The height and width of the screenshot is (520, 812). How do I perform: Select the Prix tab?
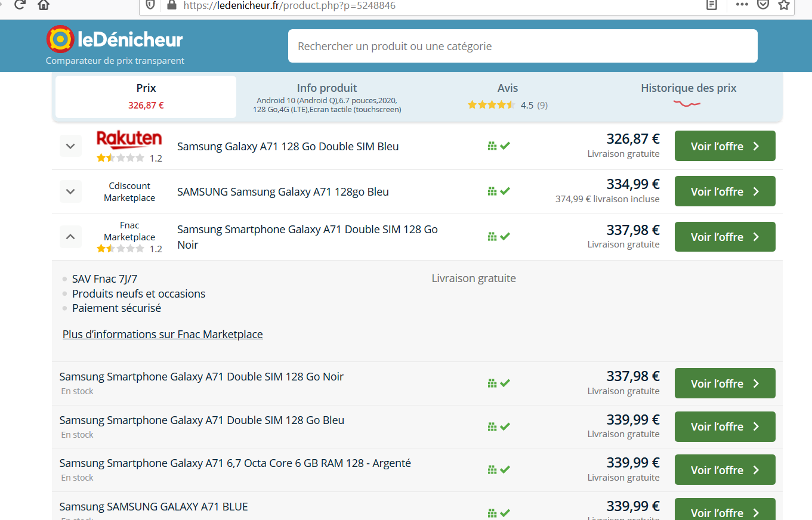coord(146,97)
